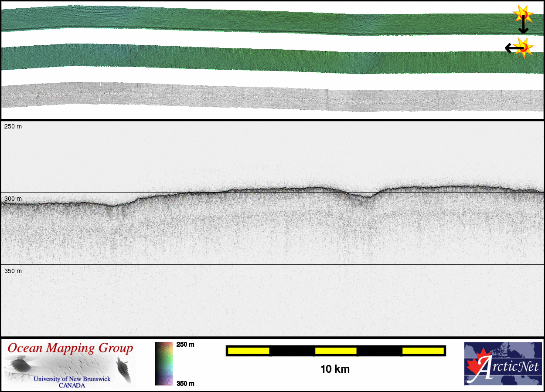Viewport: 545px width, 392px height.
Task: Click the 300 m depth line label
Action: 13,199
